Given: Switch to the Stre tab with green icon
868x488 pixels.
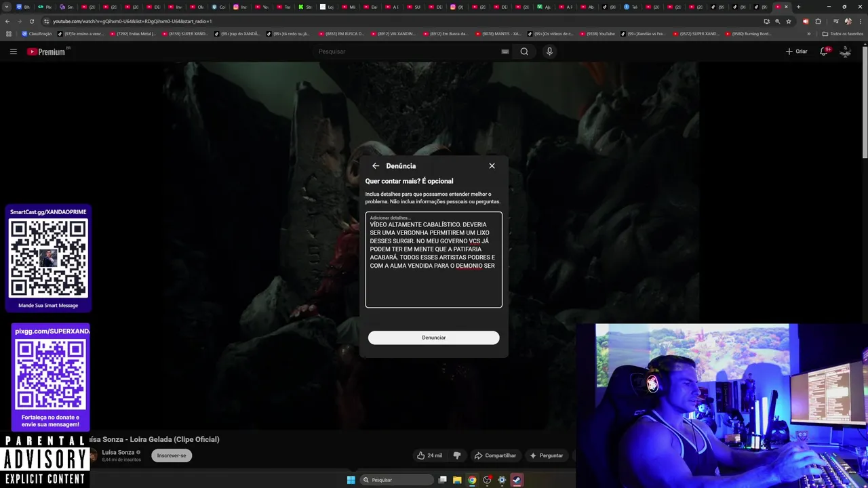Looking at the screenshot, I should (306, 7).
